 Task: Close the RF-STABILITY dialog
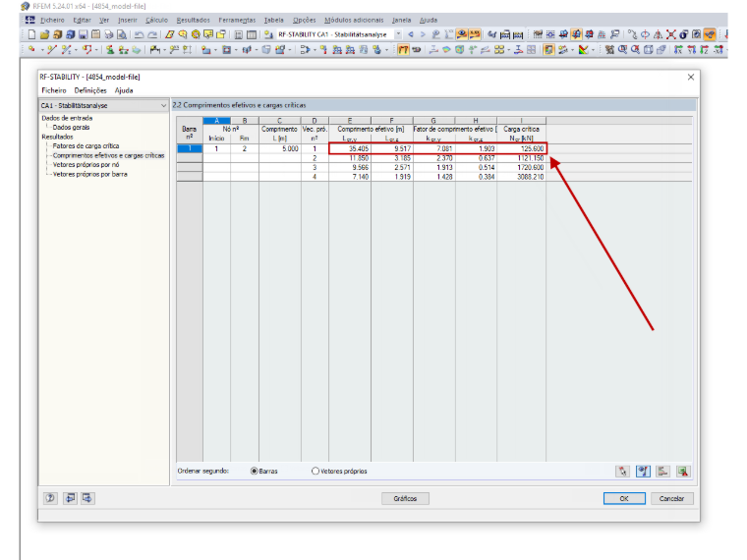(x=691, y=78)
